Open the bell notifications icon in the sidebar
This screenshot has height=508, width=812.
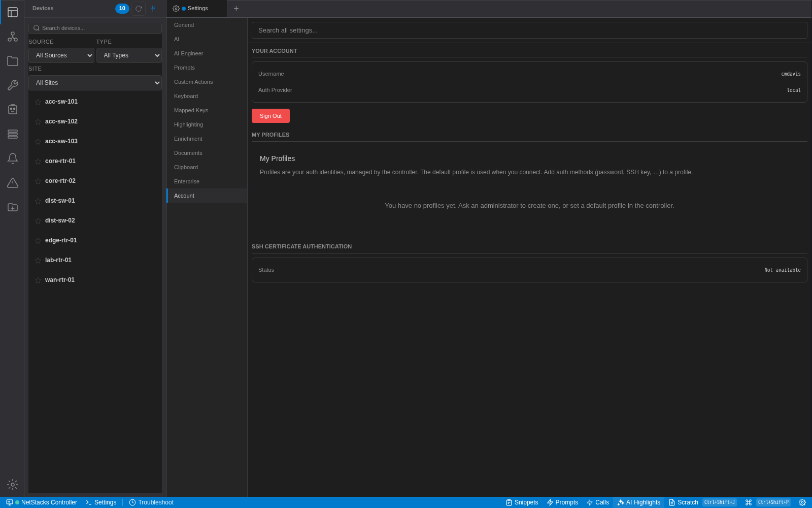(13, 158)
